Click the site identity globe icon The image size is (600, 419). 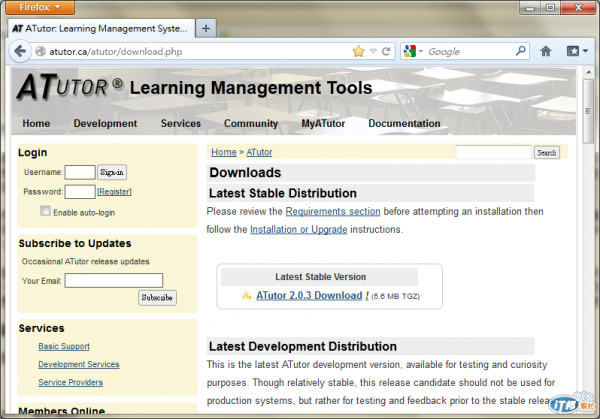41,51
